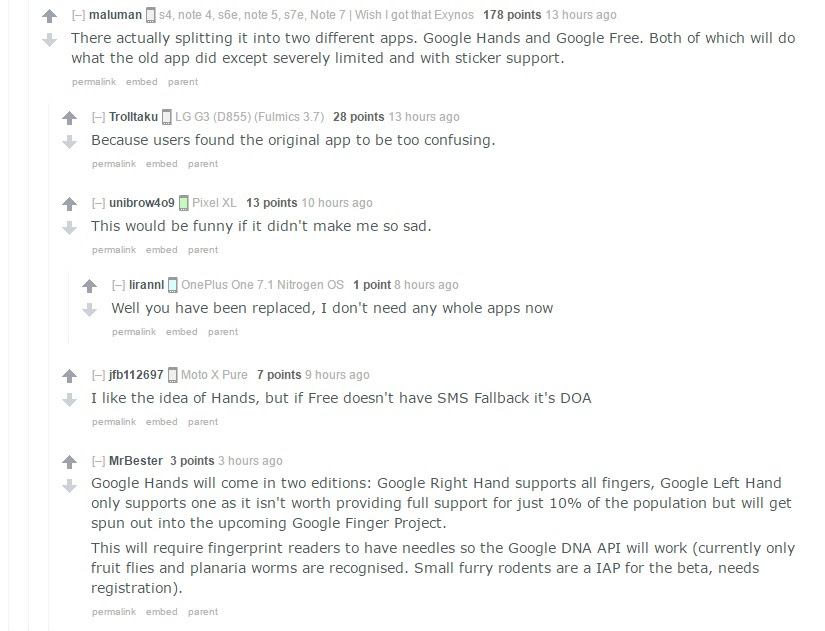Collapse jfb112697's comment
The height and width of the screenshot is (631, 825).
pyautogui.click(x=98, y=375)
